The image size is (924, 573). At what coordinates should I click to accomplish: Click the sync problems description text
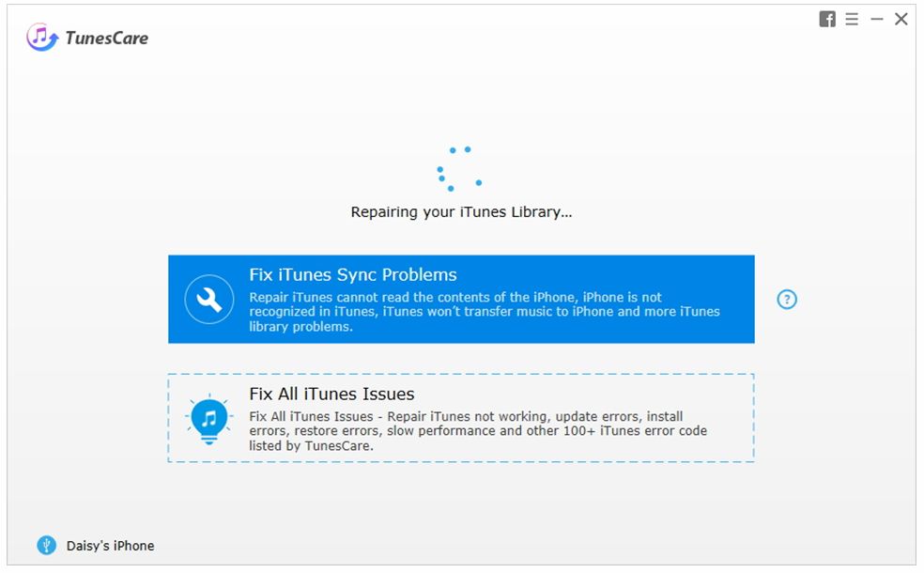[484, 312]
